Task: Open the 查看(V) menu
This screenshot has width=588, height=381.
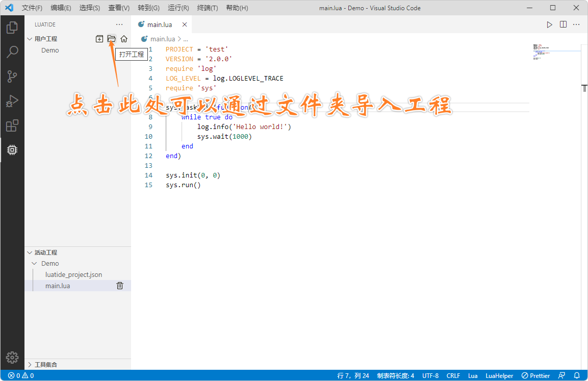Action: (119, 8)
